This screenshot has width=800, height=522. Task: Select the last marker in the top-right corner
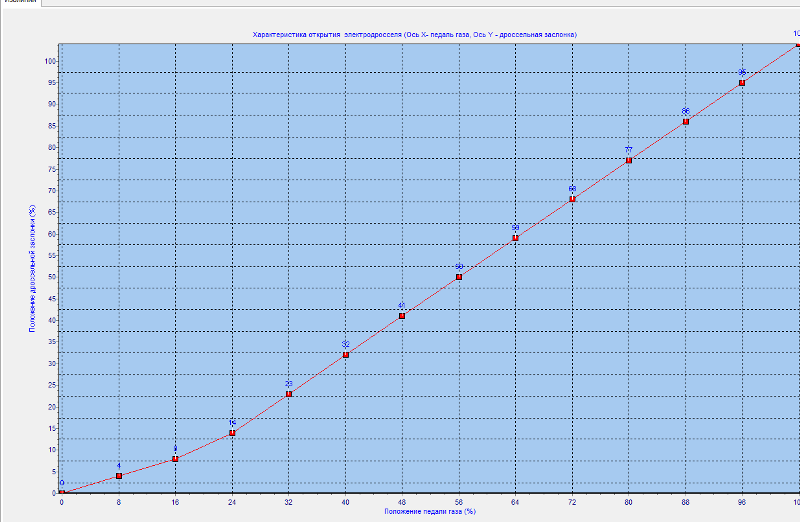[x=797, y=45]
